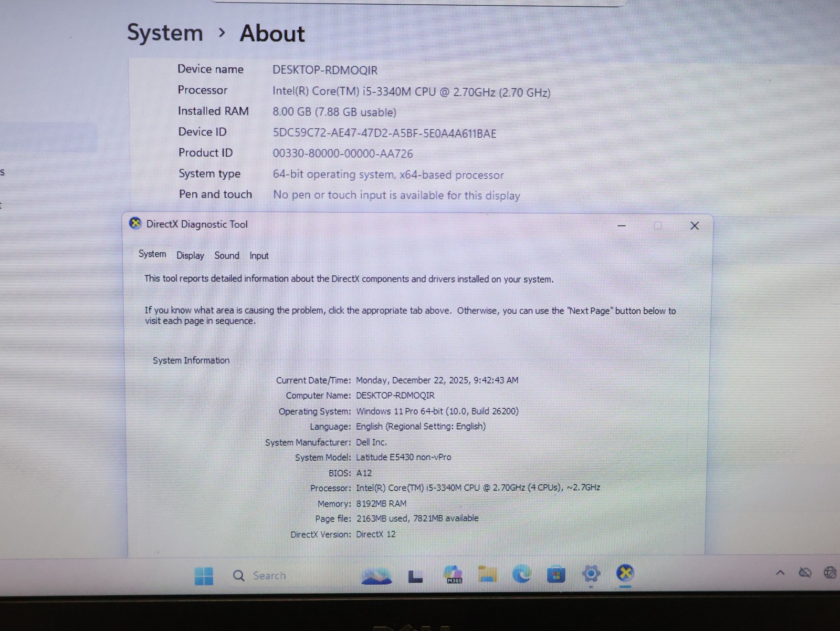The width and height of the screenshot is (840, 631).
Task: Launch Microsoft Edge browser
Action: pos(522,574)
